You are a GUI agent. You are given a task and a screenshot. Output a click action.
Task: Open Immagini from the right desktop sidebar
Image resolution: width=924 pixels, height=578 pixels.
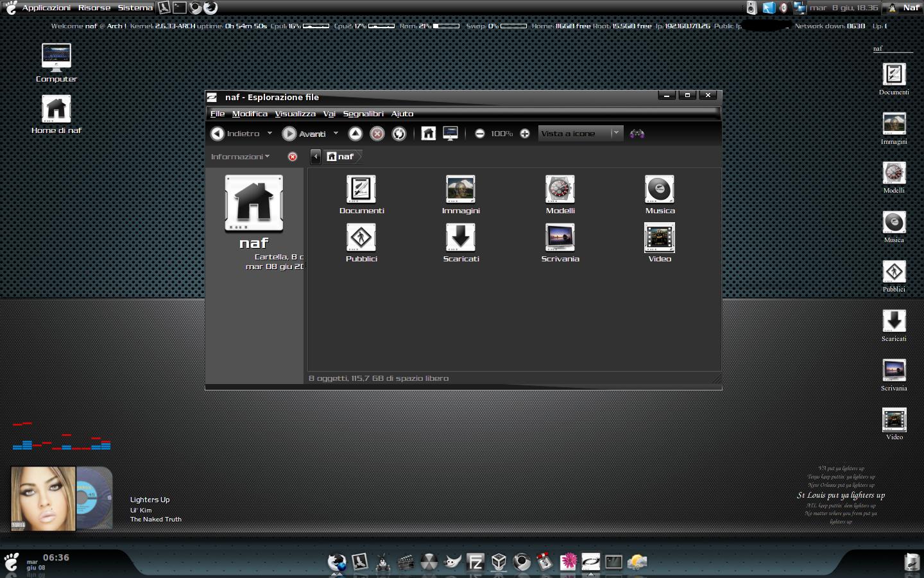pos(894,129)
